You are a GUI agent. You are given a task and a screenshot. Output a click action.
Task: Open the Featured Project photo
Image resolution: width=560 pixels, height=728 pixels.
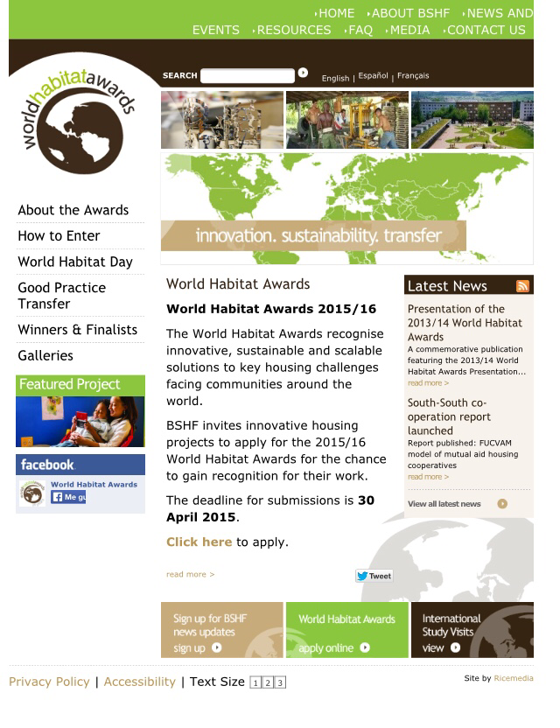(x=80, y=422)
